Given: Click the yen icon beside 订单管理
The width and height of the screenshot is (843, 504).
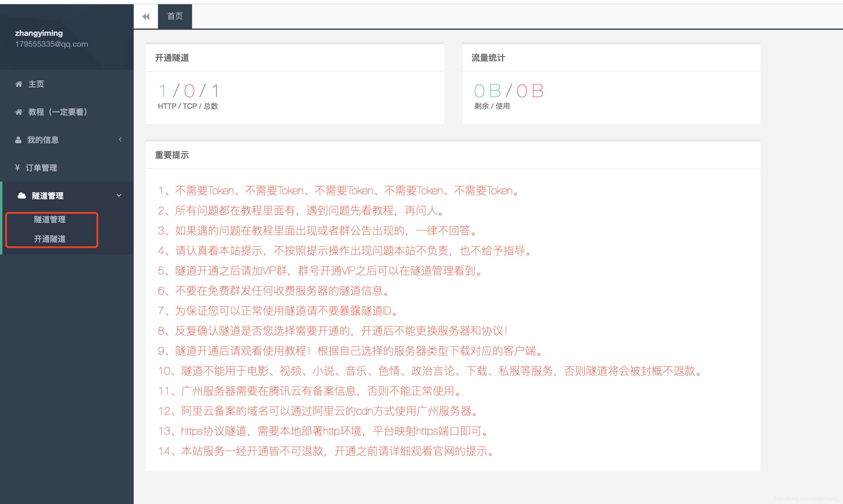Looking at the screenshot, I should point(17,167).
